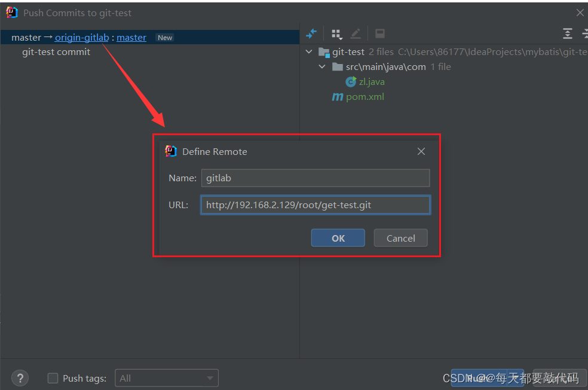Click the src\main\java\com folder icon
The width and height of the screenshot is (588, 390).
coord(338,67)
